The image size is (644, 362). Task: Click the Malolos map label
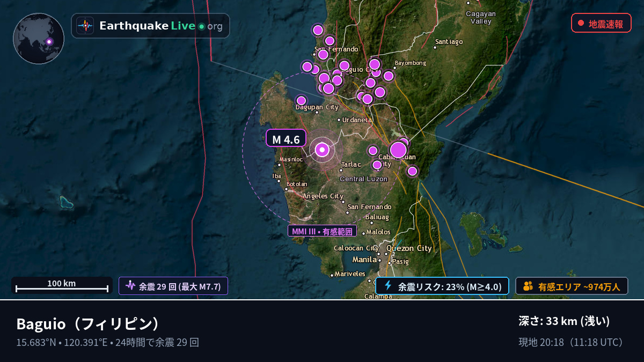pos(379,232)
